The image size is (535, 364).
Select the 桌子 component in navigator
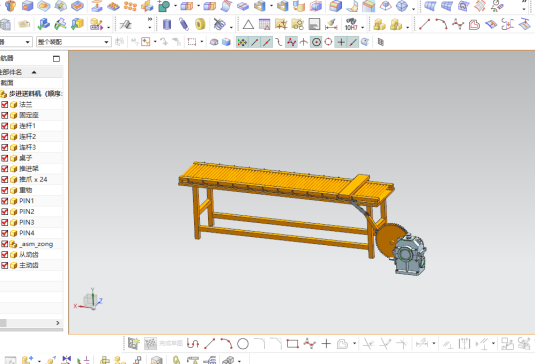point(26,158)
